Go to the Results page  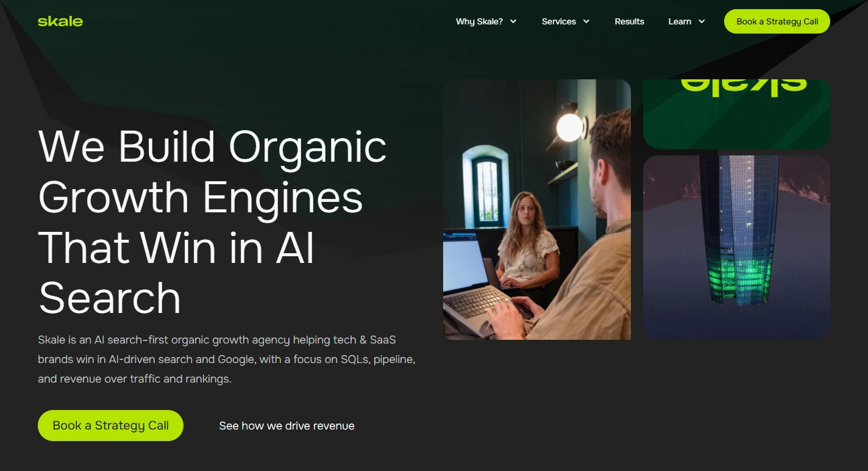point(629,21)
